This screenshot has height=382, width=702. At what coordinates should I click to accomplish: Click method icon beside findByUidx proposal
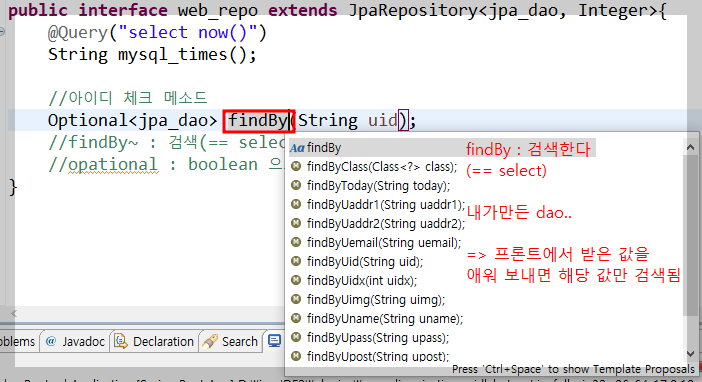296,280
